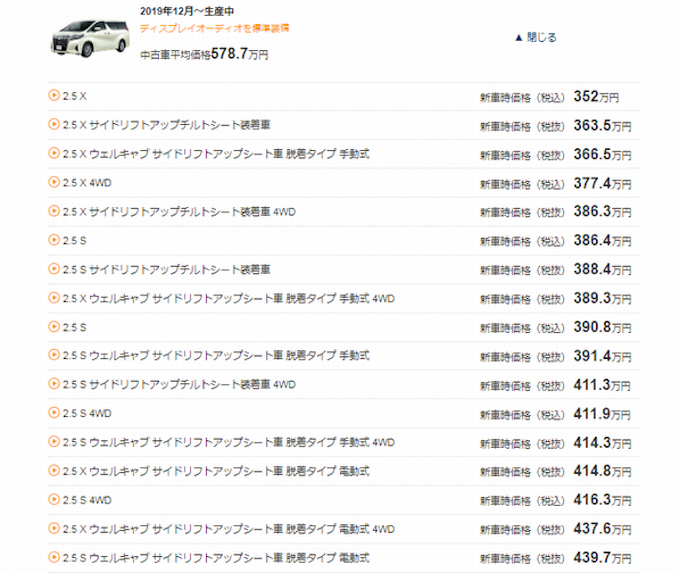The height and width of the screenshot is (573, 680).
Task: Open 2.5 X ウェルキャブ 手動式 4WD 389.3万円
Action: coord(228,298)
